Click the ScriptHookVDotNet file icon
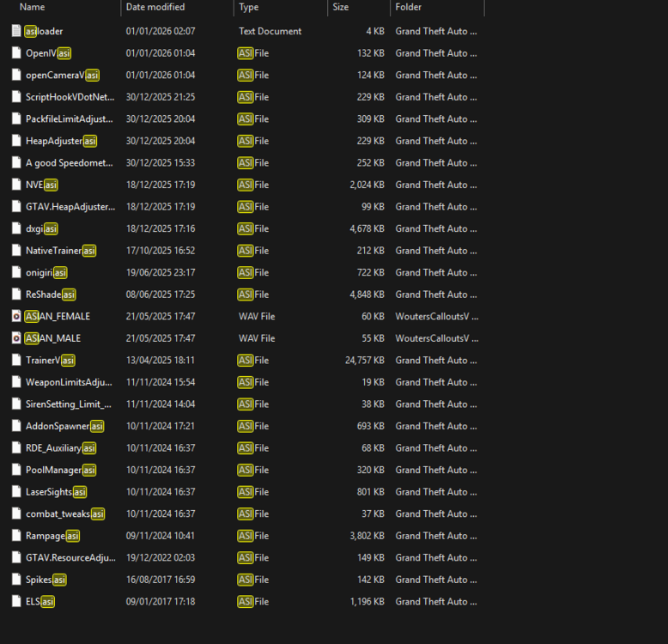Screen dimensions: 668x644 coord(16,97)
